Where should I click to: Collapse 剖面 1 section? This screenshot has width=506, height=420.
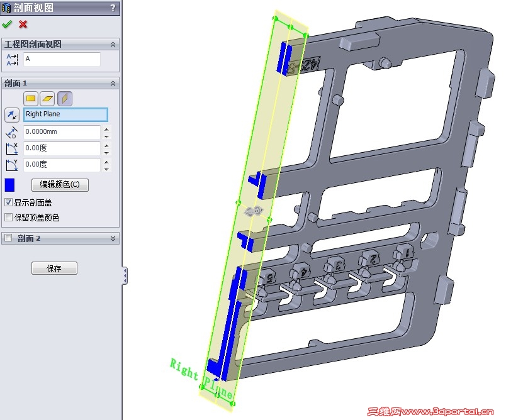[x=113, y=83]
